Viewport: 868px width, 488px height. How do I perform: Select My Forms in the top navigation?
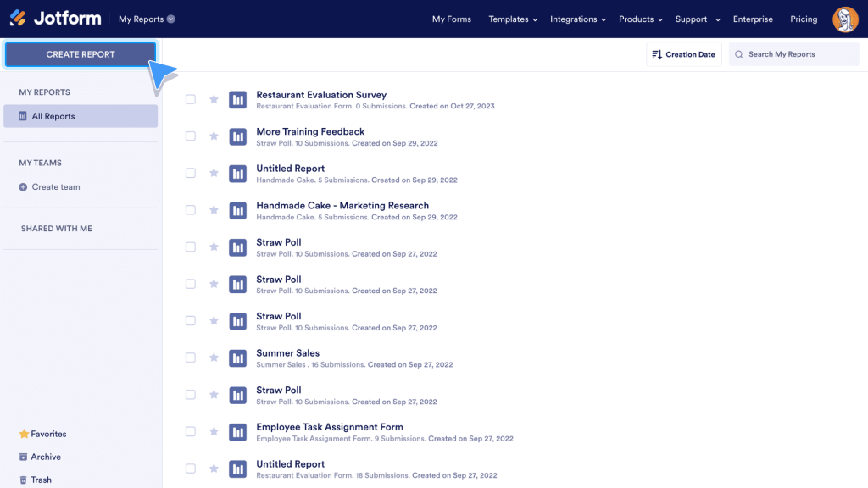pos(451,19)
